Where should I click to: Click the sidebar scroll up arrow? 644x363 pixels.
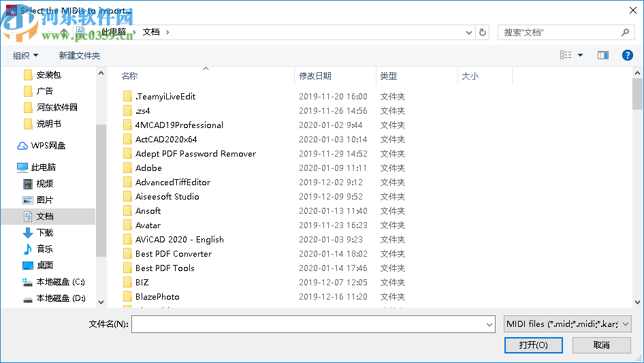101,73
